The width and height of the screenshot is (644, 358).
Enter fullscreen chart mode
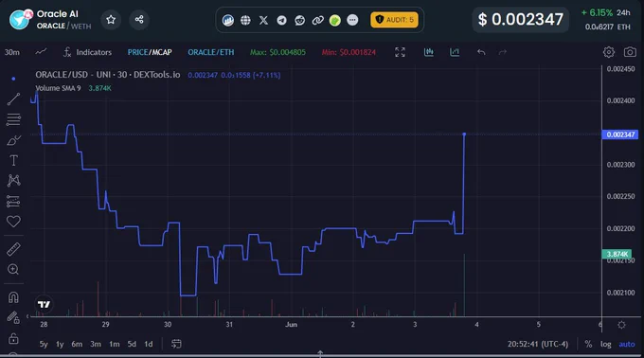tap(400, 52)
